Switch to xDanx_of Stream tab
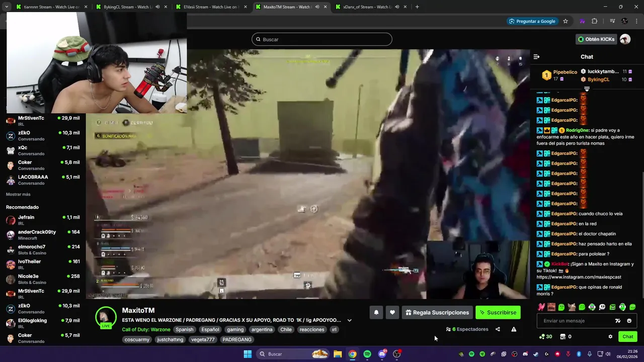Viewport: 644px width, 362px height. [x=370, y=7]
